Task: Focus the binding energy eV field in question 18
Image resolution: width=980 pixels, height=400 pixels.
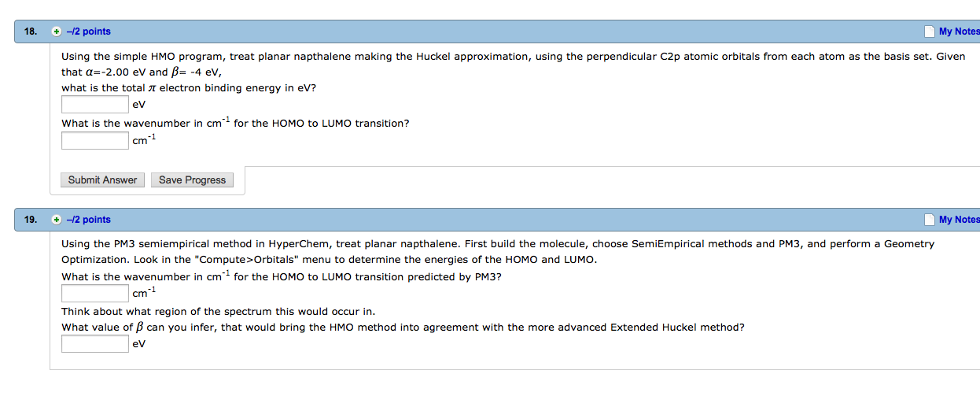Action: pos(95,104)
